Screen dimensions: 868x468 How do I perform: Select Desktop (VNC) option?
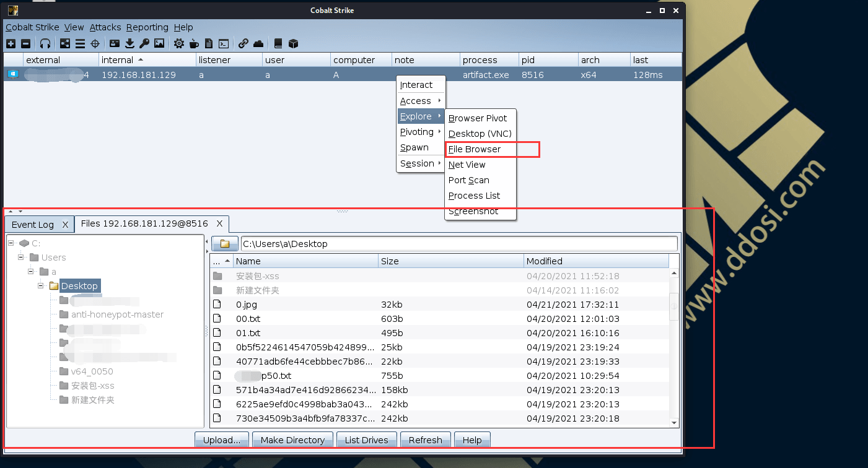[481, 134]
